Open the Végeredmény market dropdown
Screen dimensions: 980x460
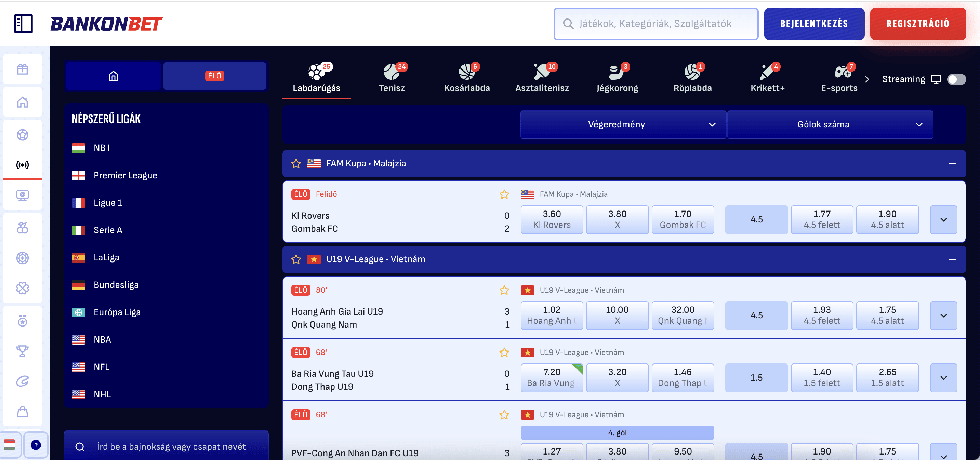point(623,125)
